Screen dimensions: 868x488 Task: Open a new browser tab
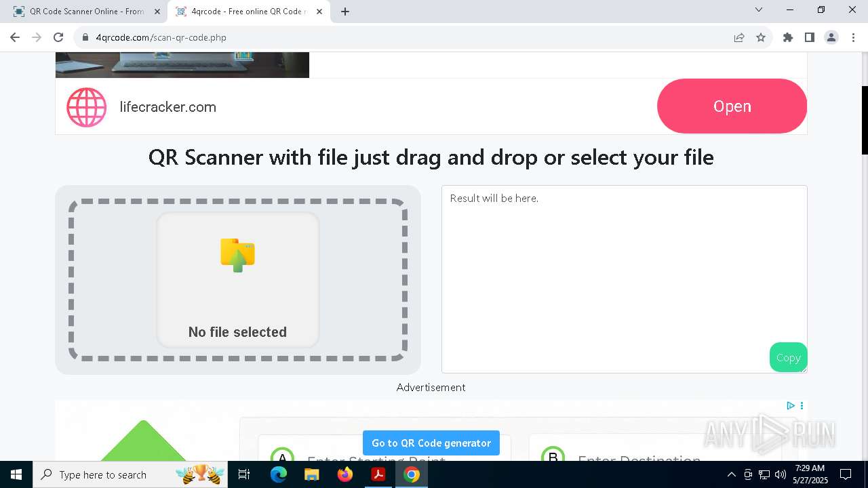tap(345, 12)
